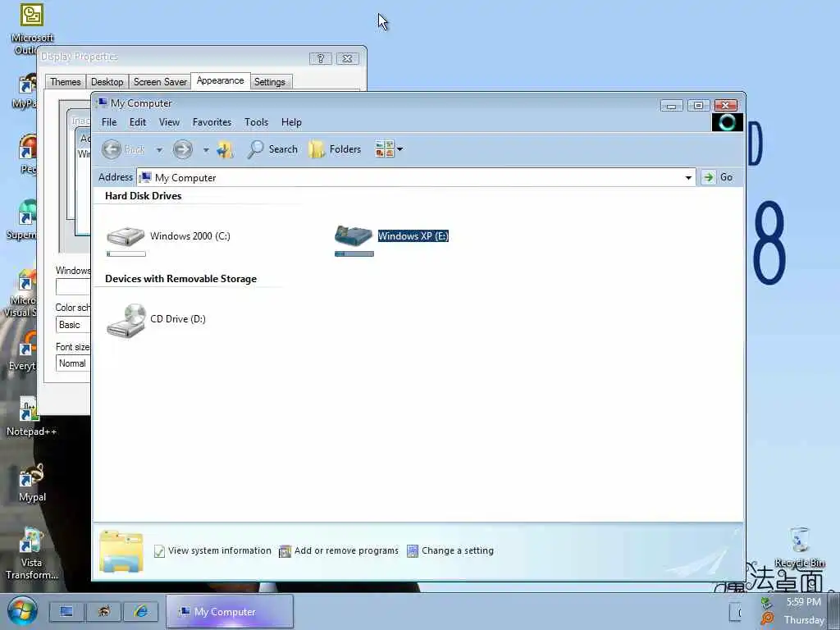
Task: Open the Normal font size combo box
Action: point(73,363)
